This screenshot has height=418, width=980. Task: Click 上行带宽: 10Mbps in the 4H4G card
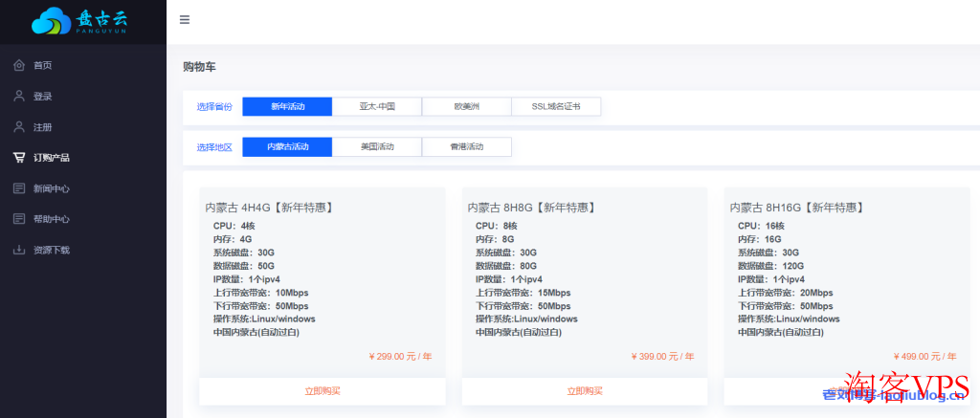260,293
